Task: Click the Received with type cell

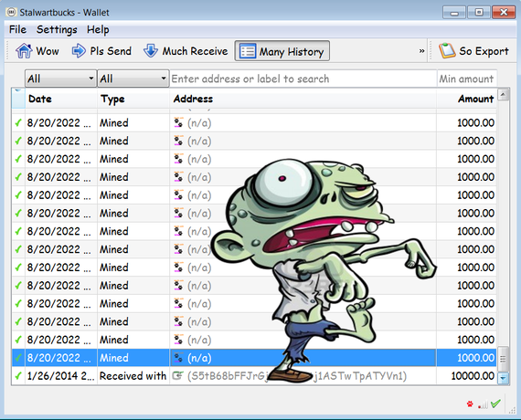Action: (x=133, y=375)
